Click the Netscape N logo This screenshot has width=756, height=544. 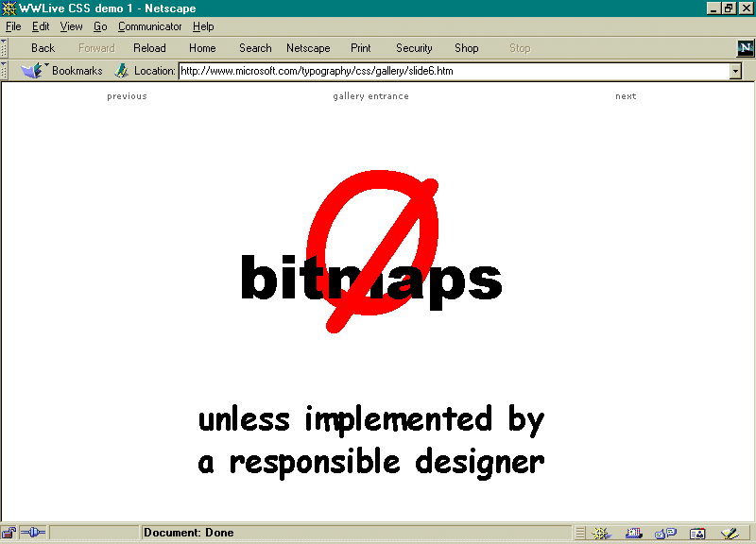(746, 48)
